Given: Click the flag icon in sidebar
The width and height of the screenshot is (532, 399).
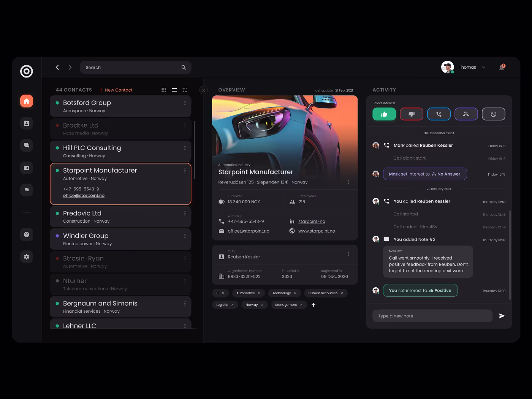Looking at the screenshot, I should (x=27, y=190).
